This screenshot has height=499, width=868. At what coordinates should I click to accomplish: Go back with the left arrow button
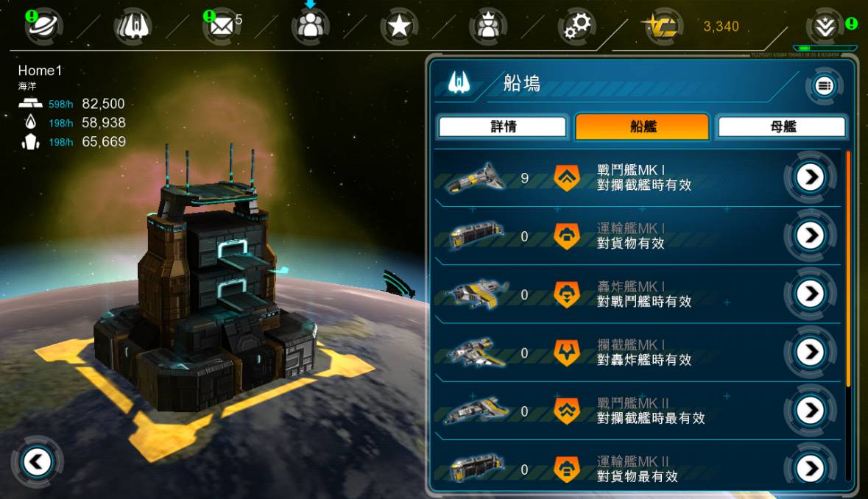37,461
